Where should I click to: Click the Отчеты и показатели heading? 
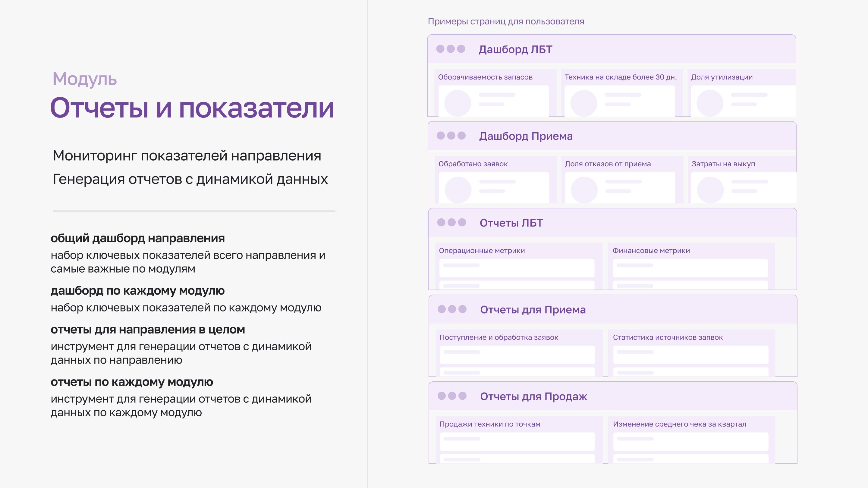(192, 108)
